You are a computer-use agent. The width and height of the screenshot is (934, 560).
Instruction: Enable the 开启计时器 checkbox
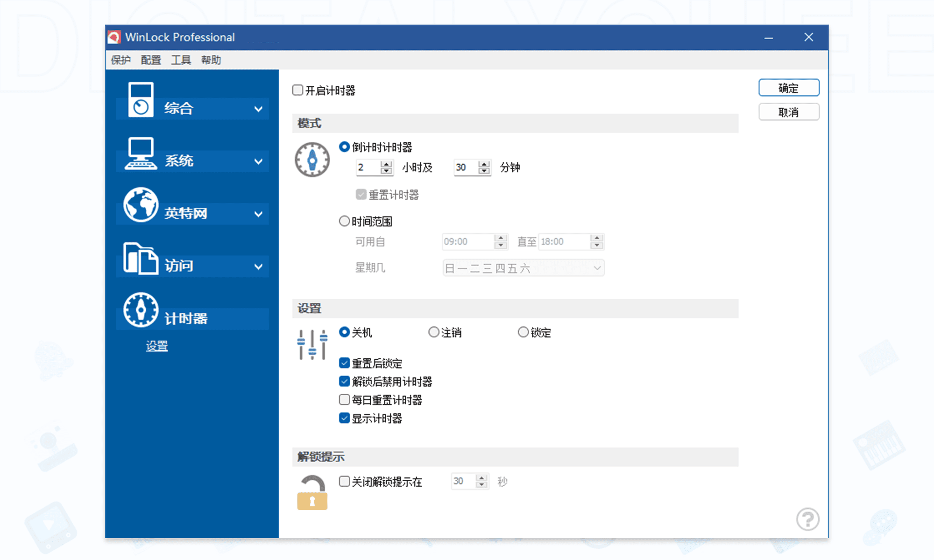(298, 90)
